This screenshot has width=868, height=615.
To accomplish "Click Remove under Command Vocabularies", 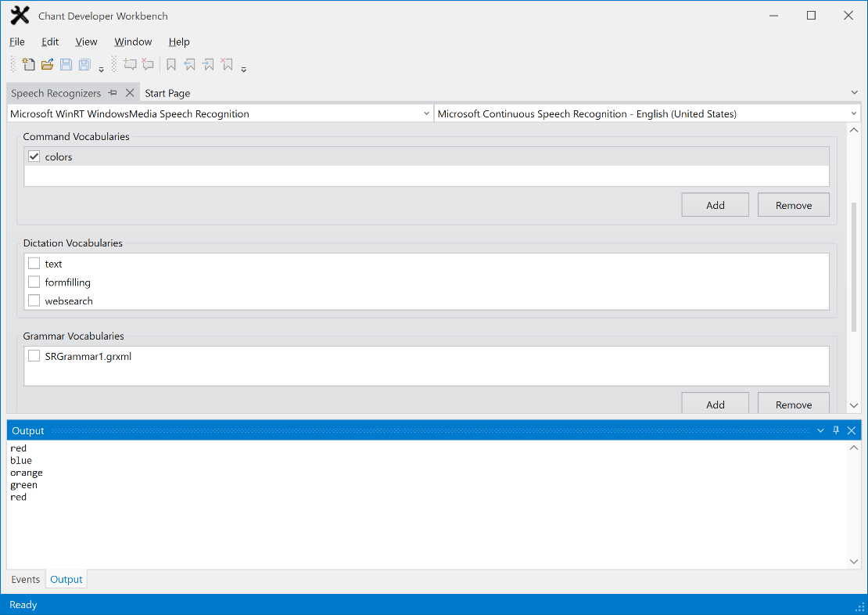I will pos(793,205).
